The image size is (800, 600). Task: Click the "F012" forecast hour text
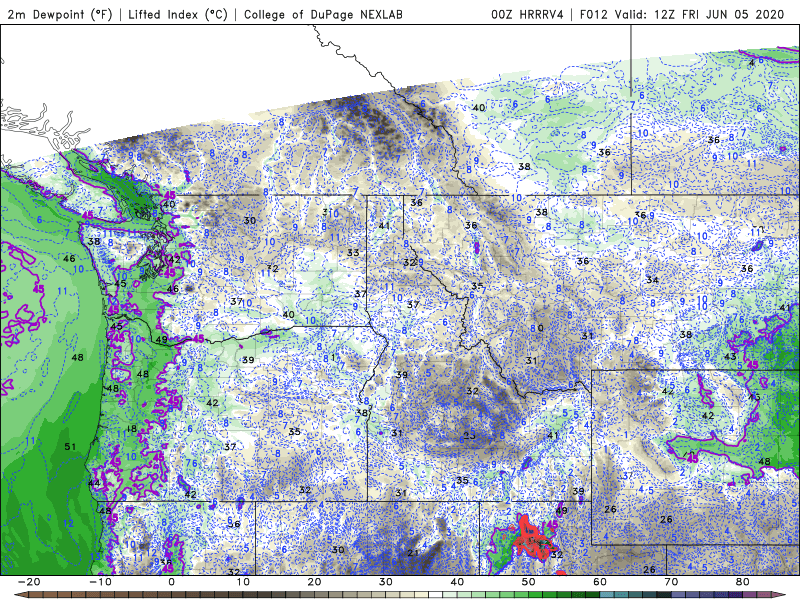(x=593, y=14)
